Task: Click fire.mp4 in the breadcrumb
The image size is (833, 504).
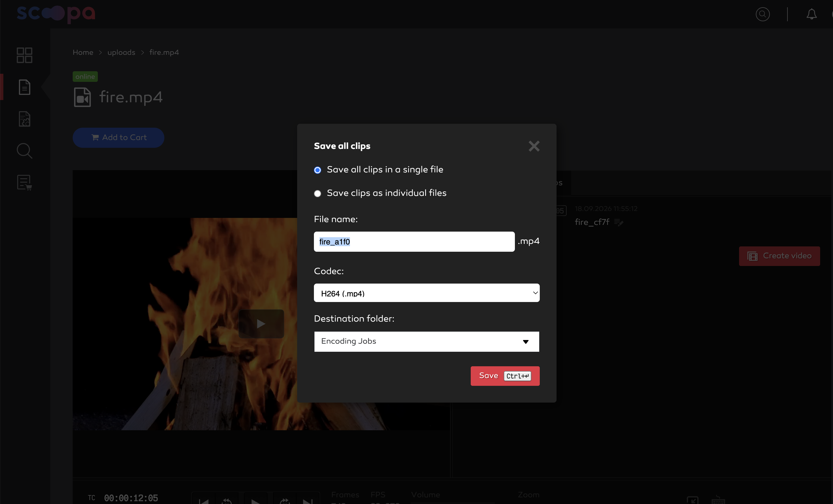Action: click(164, 52)
